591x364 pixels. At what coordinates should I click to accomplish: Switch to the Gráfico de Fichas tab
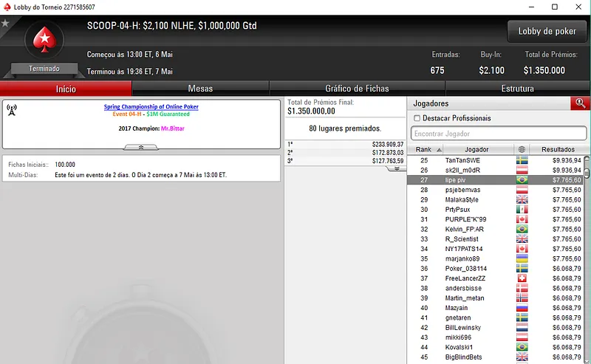pos(357,89)
